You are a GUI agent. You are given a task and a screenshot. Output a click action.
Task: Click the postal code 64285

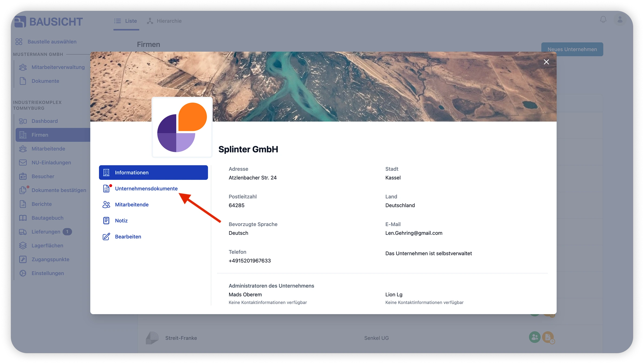pos(236,205)
